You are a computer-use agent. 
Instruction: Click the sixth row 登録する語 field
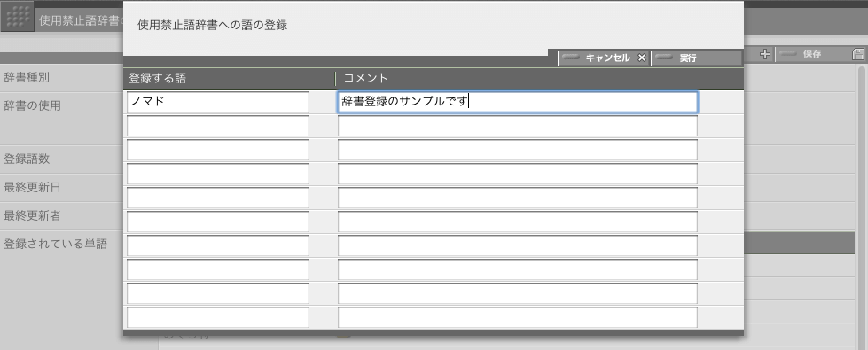[x=218, y=222]
